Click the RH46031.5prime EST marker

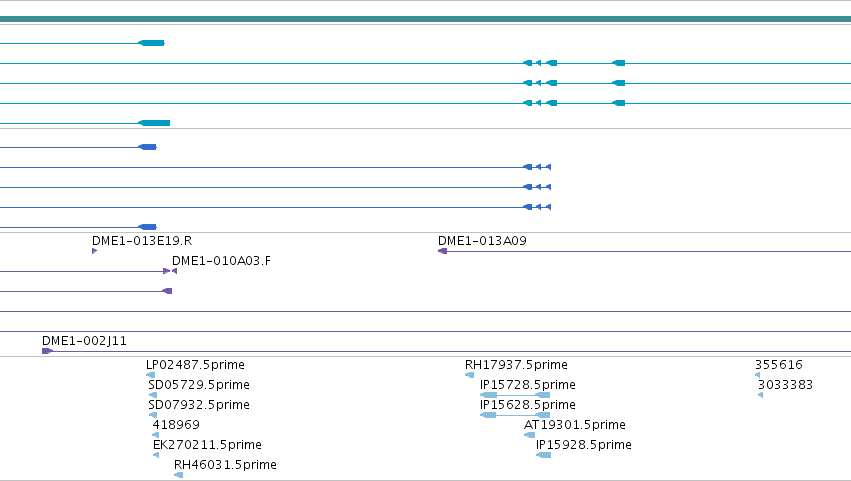pos(179,475)
